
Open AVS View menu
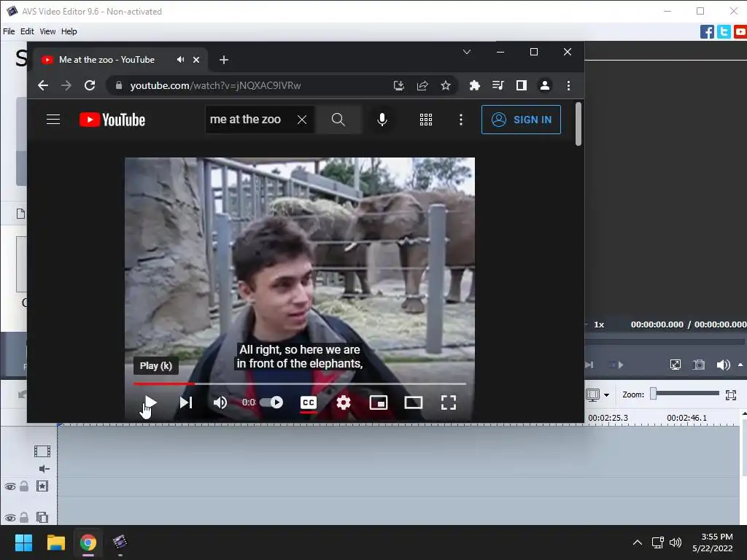coord(47,31)
